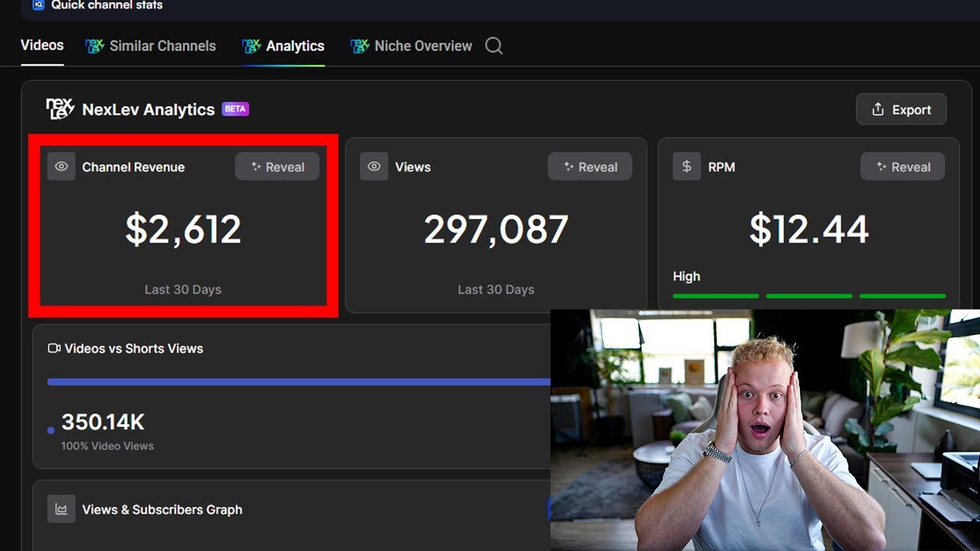Click the High RPM label
The height and width of the screenshot is (551, 980).
tap(687, 276)
